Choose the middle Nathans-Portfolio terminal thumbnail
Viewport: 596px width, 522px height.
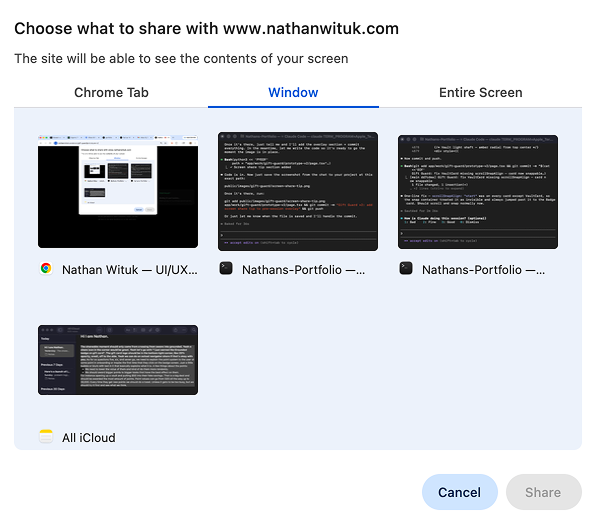[298, 191]
